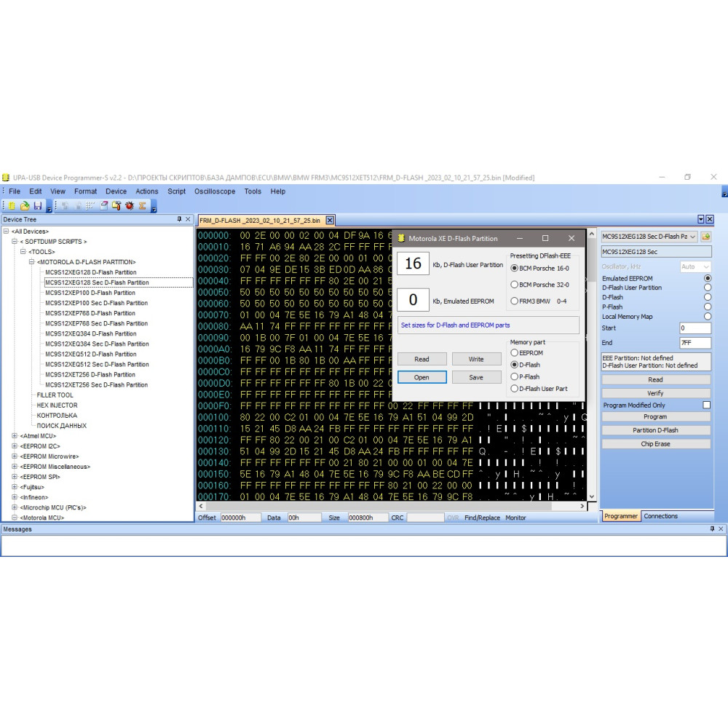Viewport: 728px width, 728px height.
Task: Open first toolbar overflow options arrow
Action: click(50, 207)
